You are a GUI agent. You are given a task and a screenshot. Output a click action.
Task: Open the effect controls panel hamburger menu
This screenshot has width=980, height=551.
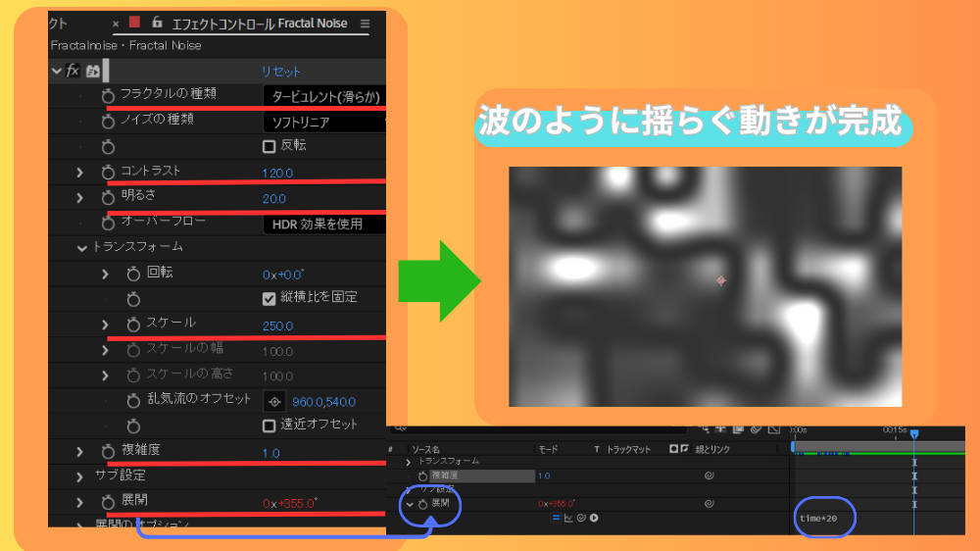(366, 24)
